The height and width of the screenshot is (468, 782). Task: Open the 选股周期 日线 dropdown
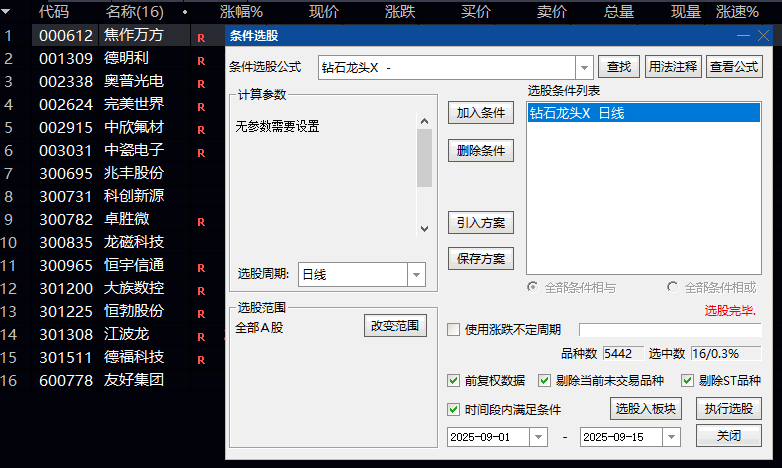pos(416,274)
